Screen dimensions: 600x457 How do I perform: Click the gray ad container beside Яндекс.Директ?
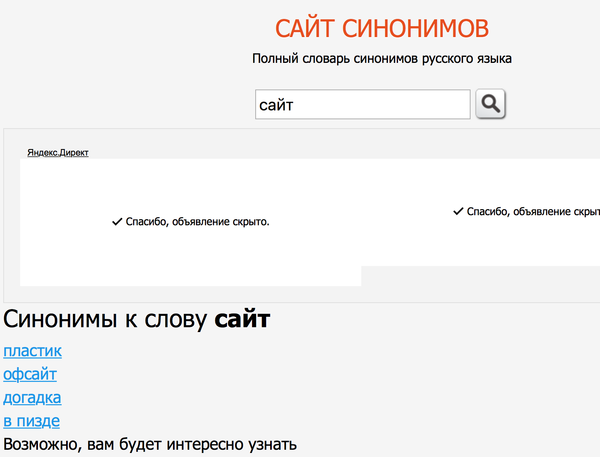(300, 143)
